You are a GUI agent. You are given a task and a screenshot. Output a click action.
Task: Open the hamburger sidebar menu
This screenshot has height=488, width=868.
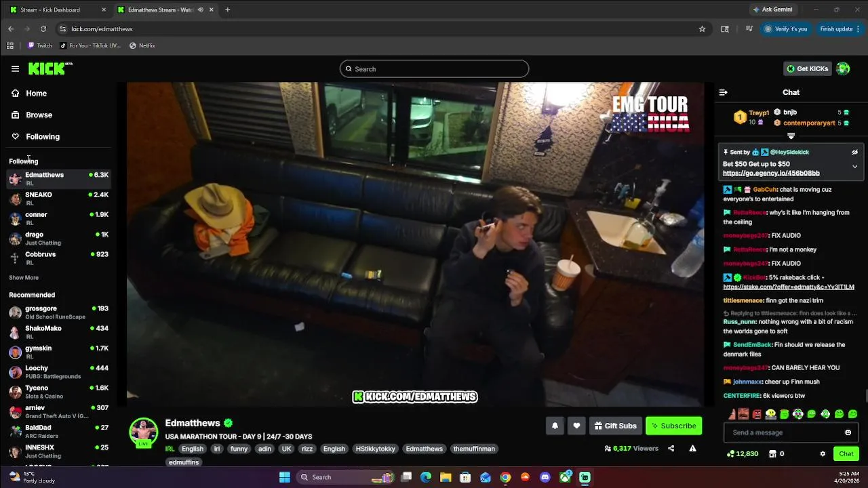pos(15,68)
